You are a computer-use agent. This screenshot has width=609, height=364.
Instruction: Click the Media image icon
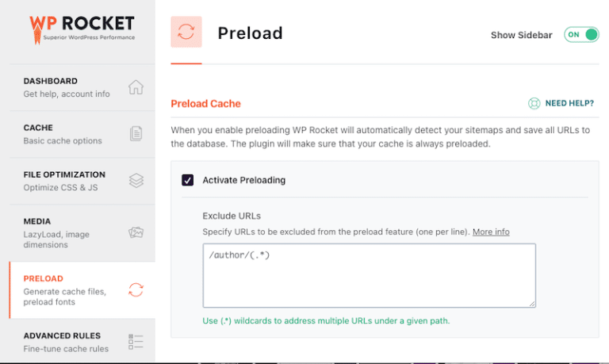(x=136, y=232)
